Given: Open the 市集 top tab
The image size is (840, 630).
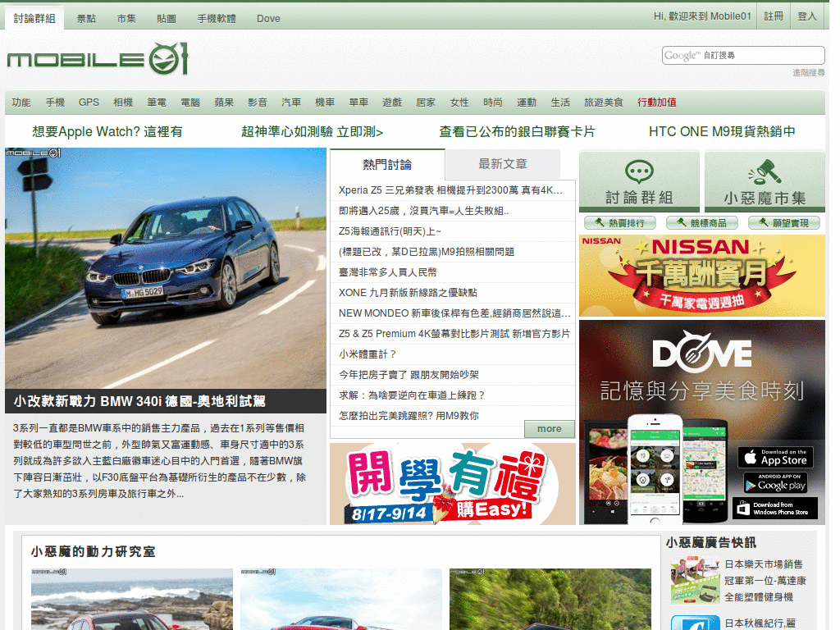Looking at the screenshot, I should [x=126, y=18].
